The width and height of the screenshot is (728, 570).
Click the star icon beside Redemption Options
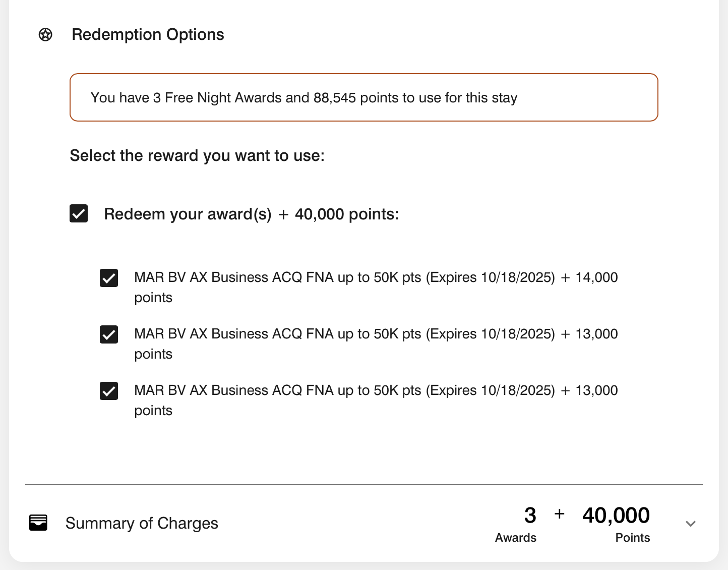tap(45, 35)
